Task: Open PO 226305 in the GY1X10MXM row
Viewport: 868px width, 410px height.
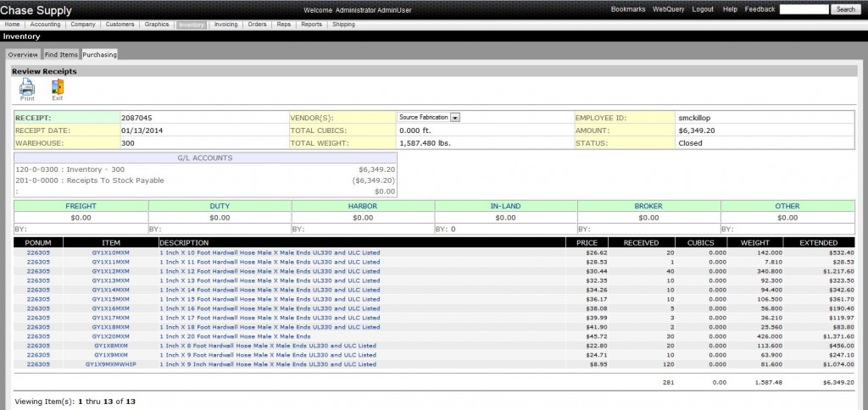Action: click(x=38, y=252)
